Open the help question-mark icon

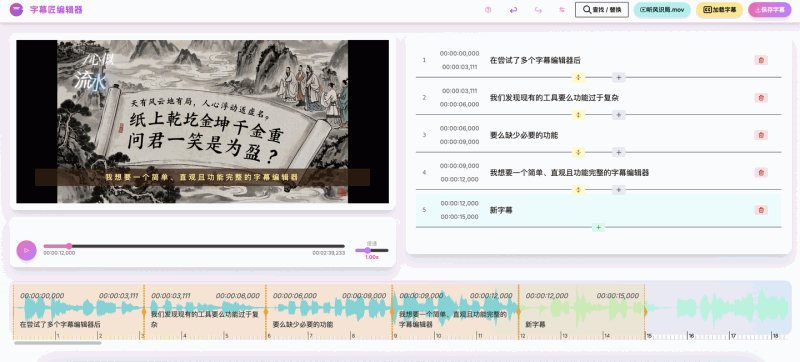click(488, 10)
